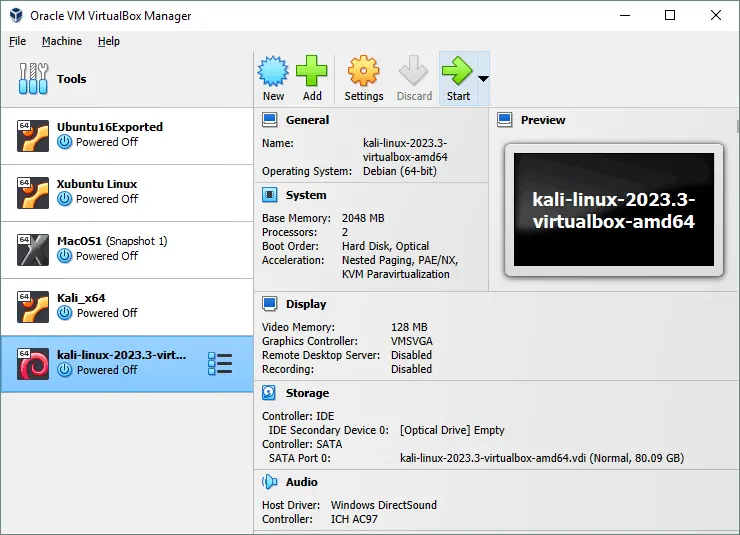
Task: Click the '128 MB' video memory value
Action: click(x=409, y=327)
